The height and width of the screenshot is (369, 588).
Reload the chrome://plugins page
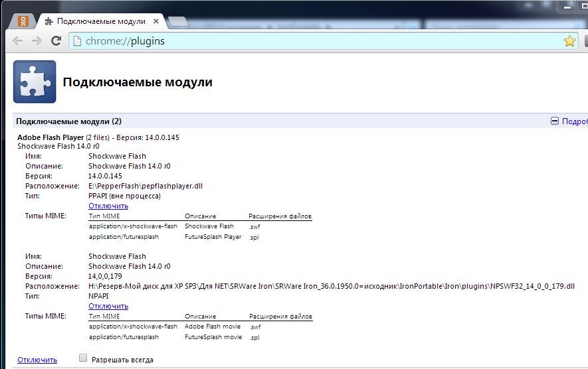coord(56,41)
